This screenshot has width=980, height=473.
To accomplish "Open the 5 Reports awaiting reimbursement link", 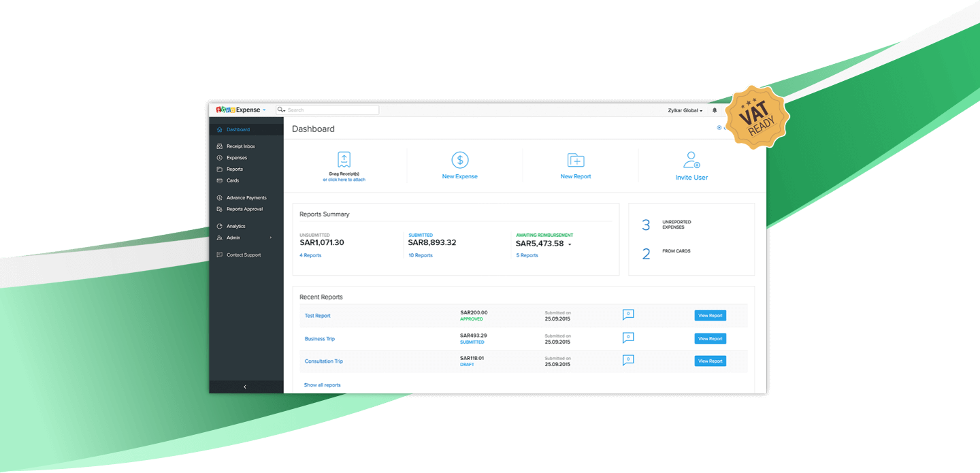I will pos(527,255).
